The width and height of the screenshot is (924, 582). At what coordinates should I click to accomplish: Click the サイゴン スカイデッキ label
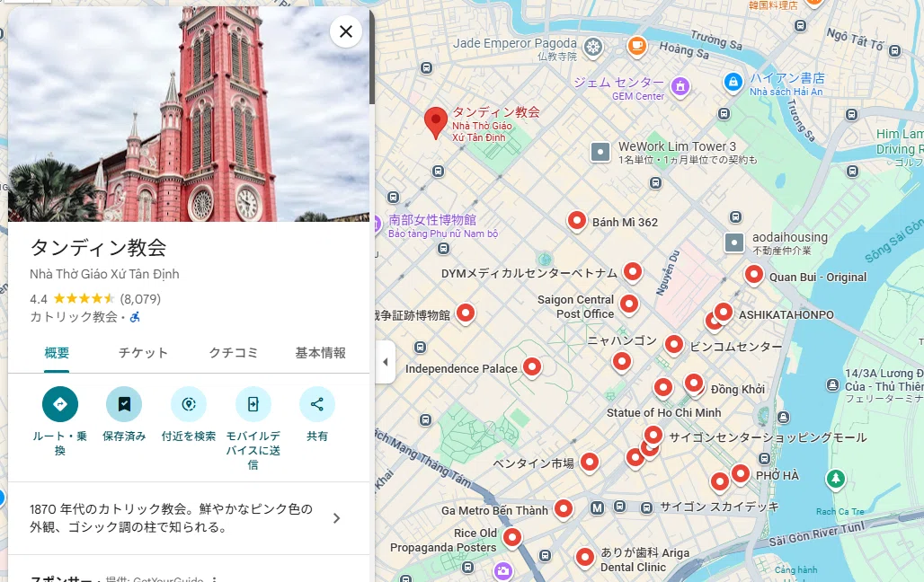pyautogui.click(x=719, y=507)
